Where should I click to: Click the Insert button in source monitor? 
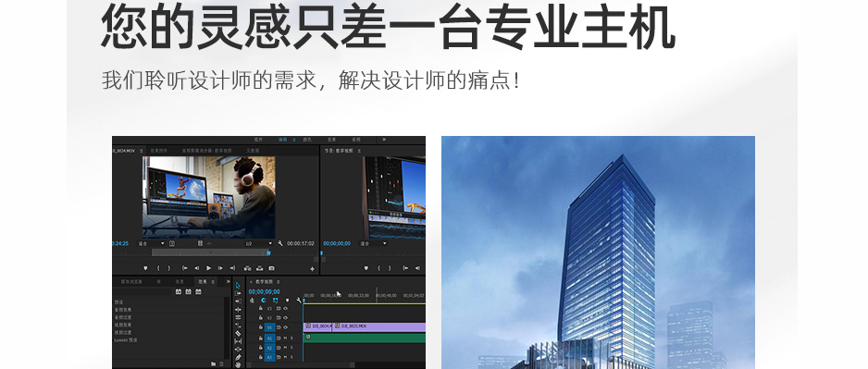247,268
